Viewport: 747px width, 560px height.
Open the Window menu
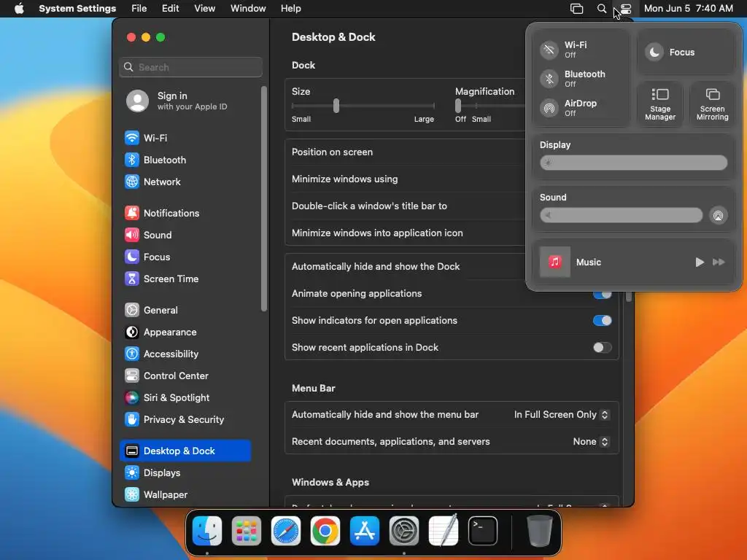click(x=248, y=9)
